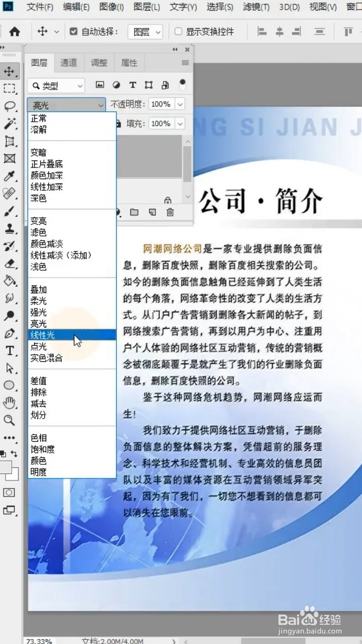The image size is (362, 644).
Task: Select the Hand tool
Action: click(9, 403)
